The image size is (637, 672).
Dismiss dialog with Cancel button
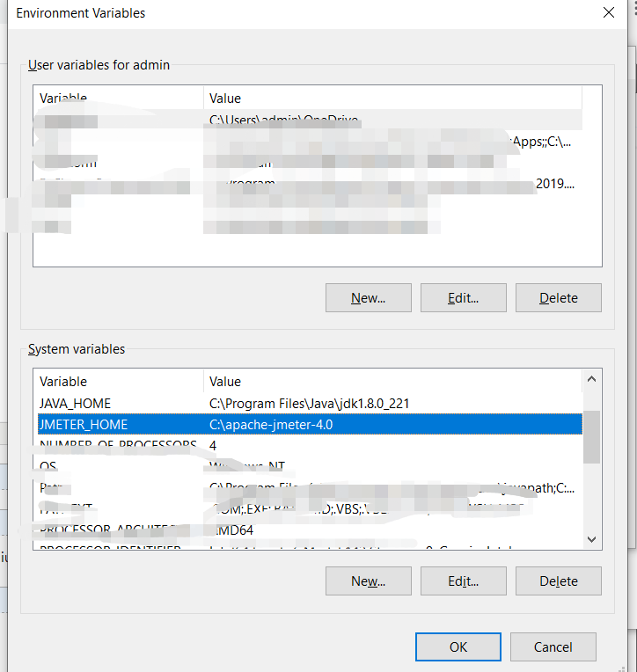pos(553,646)
